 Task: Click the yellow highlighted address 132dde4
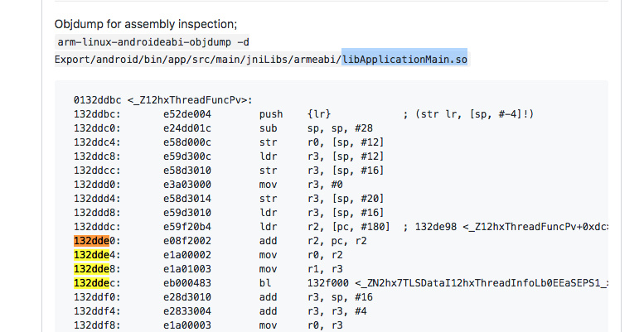[x=94, y=254]
